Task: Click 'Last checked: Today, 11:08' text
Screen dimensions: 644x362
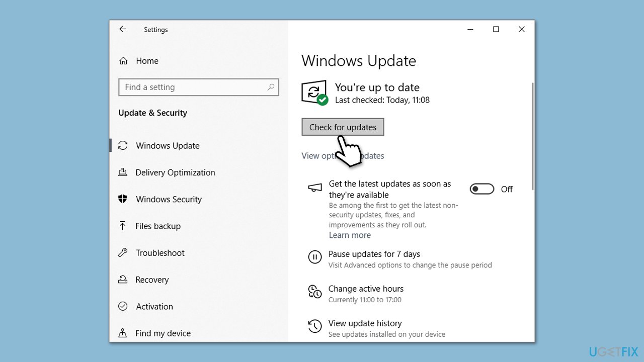Action: (x=382, y=100)
